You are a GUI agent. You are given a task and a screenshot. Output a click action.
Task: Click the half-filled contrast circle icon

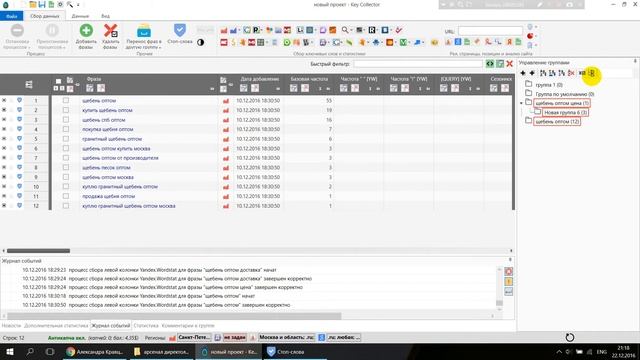coord(200,42)
